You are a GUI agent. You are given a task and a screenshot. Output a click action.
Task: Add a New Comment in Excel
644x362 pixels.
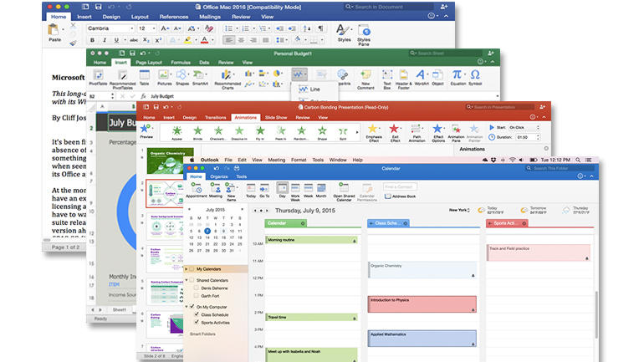point(365,79)
